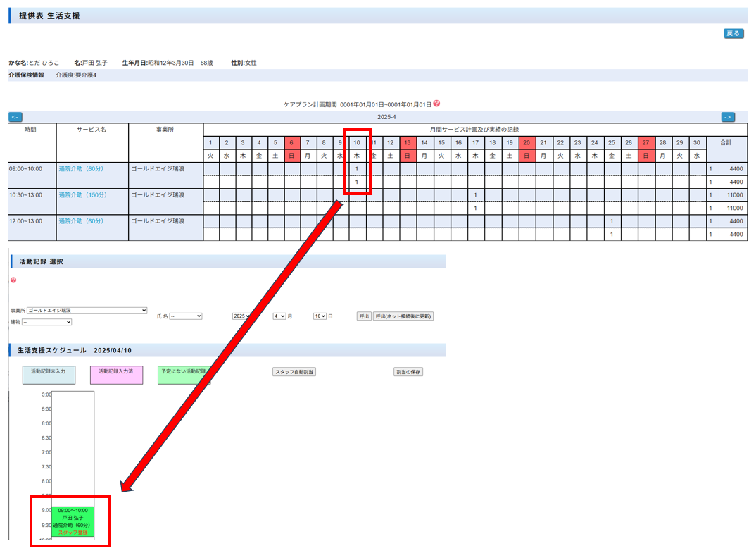The image size is (756, 553).
Task: Click the 呼出 button
Action: 363,316
